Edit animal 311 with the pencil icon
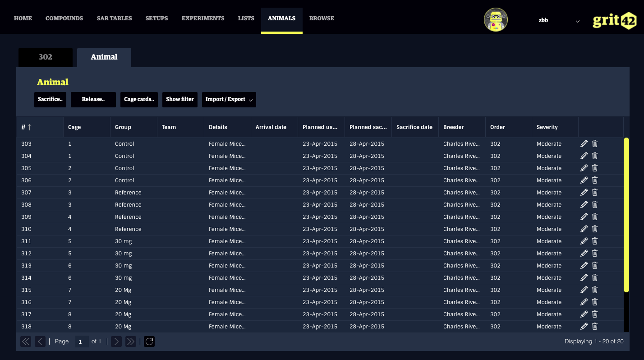 (584, 241)
